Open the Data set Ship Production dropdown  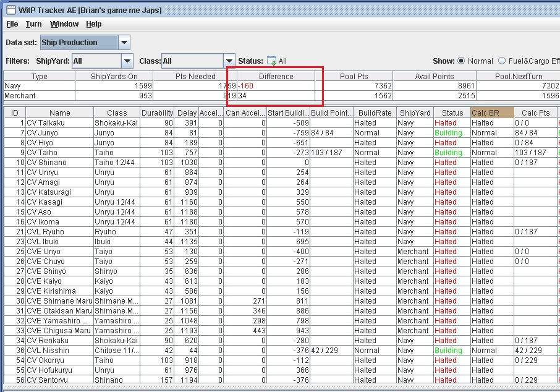(124, 42)
